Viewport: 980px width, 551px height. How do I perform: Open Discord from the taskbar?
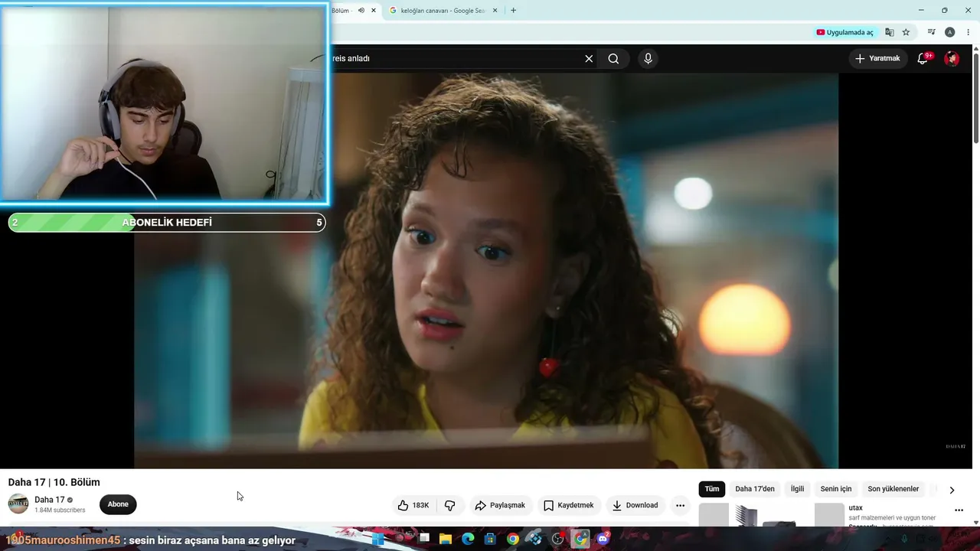[x=603, y=539]
